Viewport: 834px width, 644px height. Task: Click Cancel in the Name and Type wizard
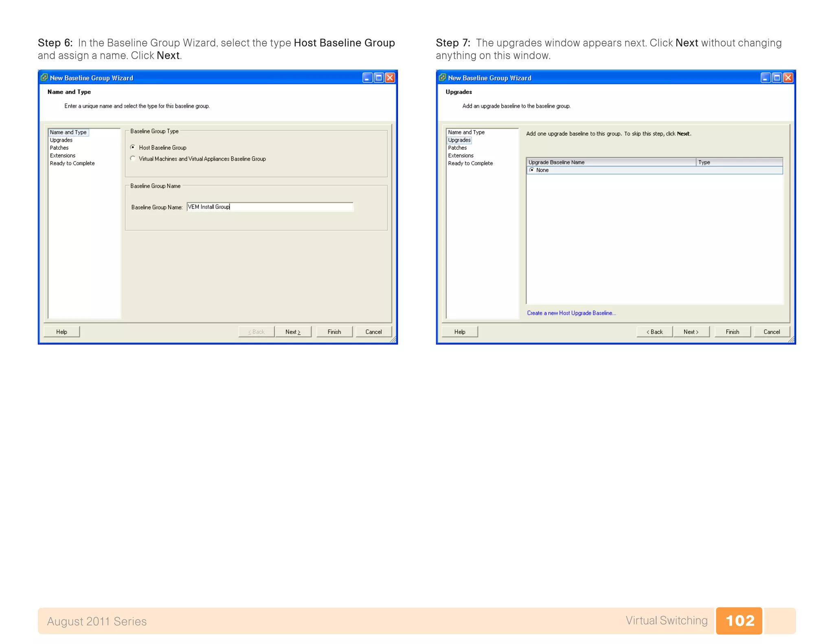pos(373,332)
